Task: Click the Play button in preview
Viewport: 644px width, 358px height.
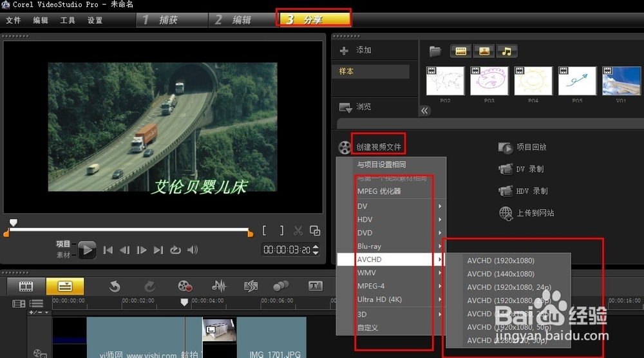Action: (x=87, y=250)
